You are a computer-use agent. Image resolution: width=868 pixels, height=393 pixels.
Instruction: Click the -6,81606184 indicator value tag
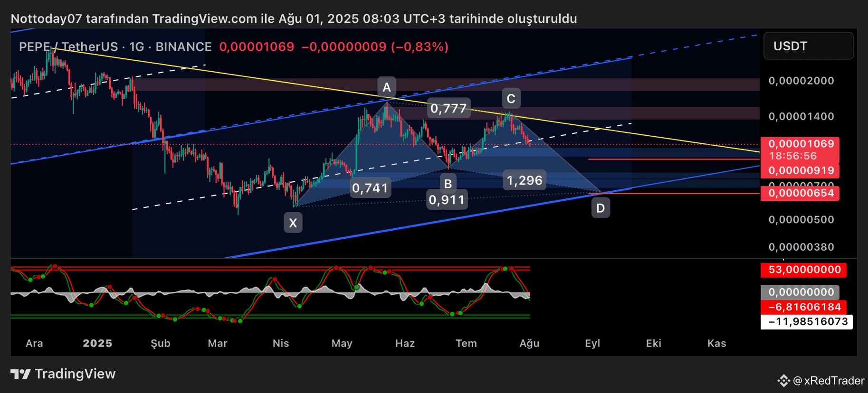click(803, 307)
